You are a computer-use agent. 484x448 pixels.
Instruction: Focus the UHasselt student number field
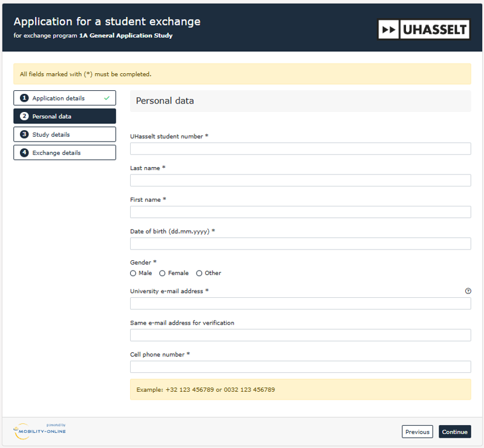click(300, 149)
